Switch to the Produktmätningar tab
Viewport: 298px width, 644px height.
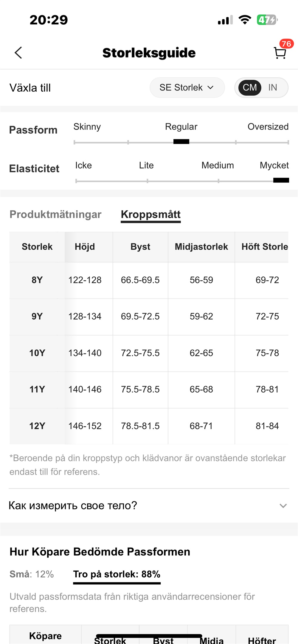tap(55, 214)
